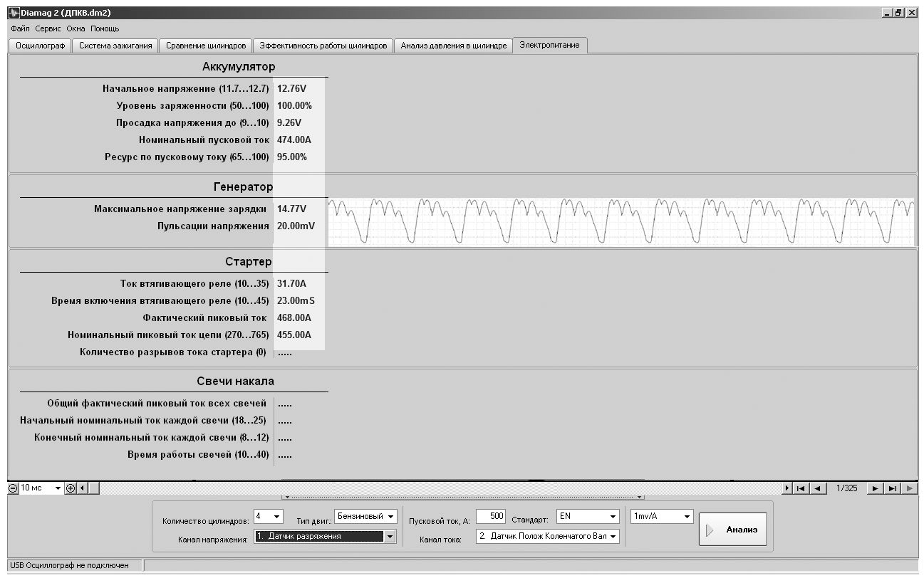924x578 pixels.
Task: Open the Помощь menu
Action: (105, 28)
